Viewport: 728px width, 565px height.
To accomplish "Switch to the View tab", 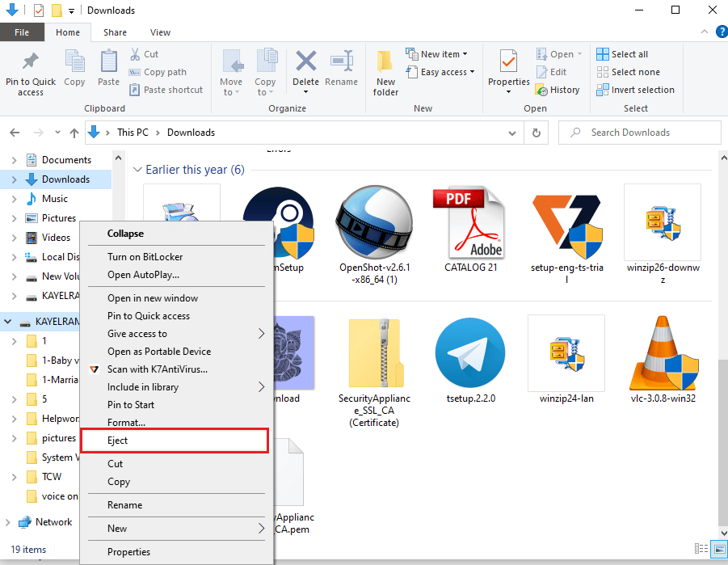I will click(160, 32).
